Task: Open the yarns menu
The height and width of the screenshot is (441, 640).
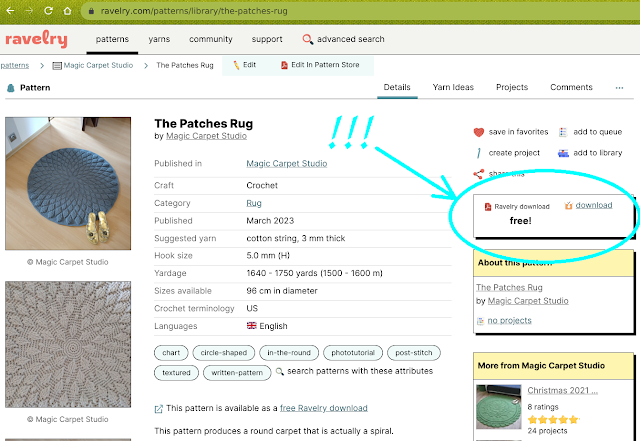Action: pyautogui.click(x=159, y=39)
